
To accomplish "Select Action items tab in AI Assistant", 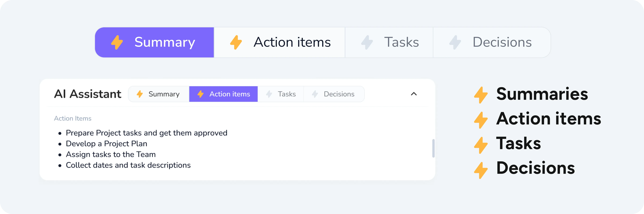I will click(x=224, y=94).
